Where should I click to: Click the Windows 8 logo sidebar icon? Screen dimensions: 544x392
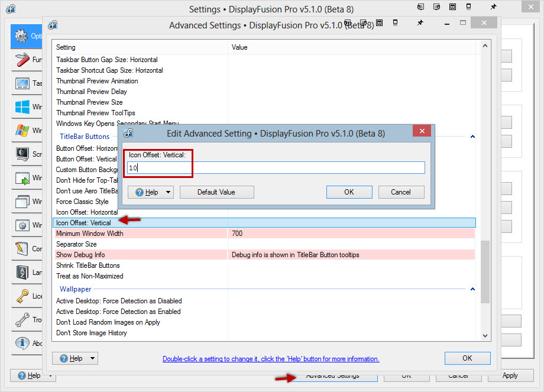pos(22,107)
